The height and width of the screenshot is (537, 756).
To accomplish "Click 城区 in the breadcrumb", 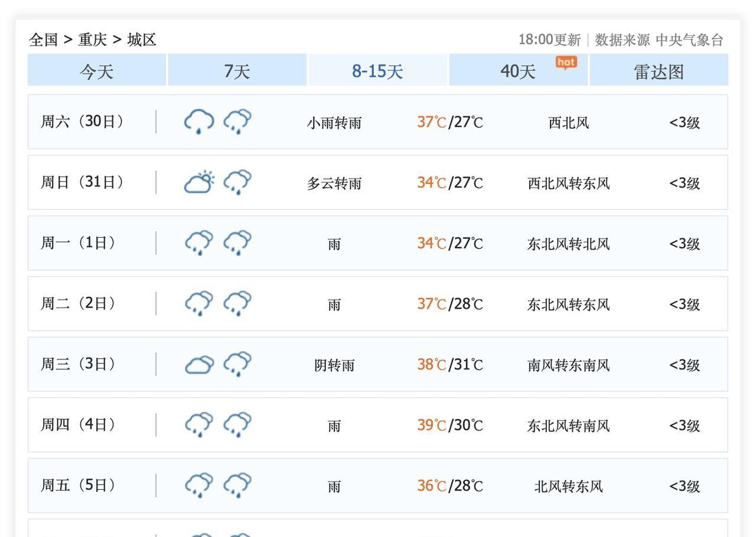I will pos(142,40).
